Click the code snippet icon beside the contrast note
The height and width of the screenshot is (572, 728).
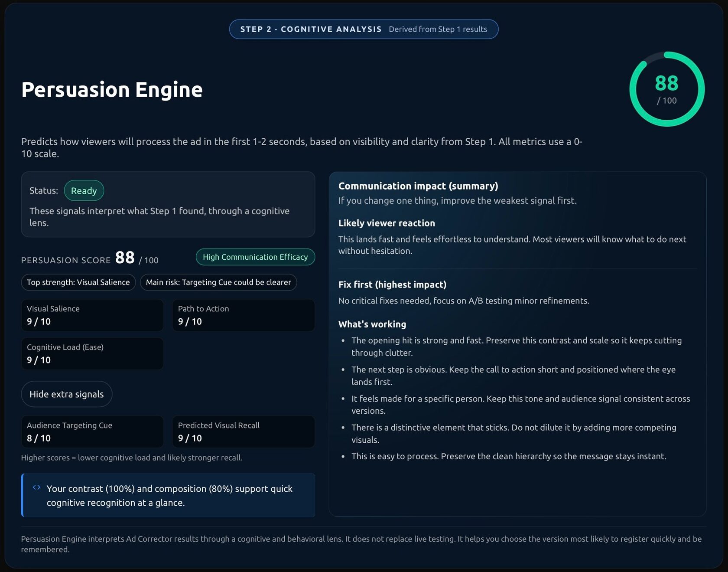click(37, 487)
